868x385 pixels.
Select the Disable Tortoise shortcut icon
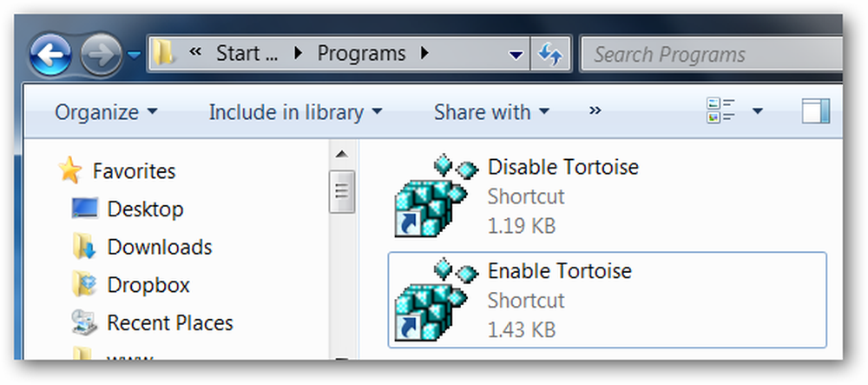(x=431, y=196)
